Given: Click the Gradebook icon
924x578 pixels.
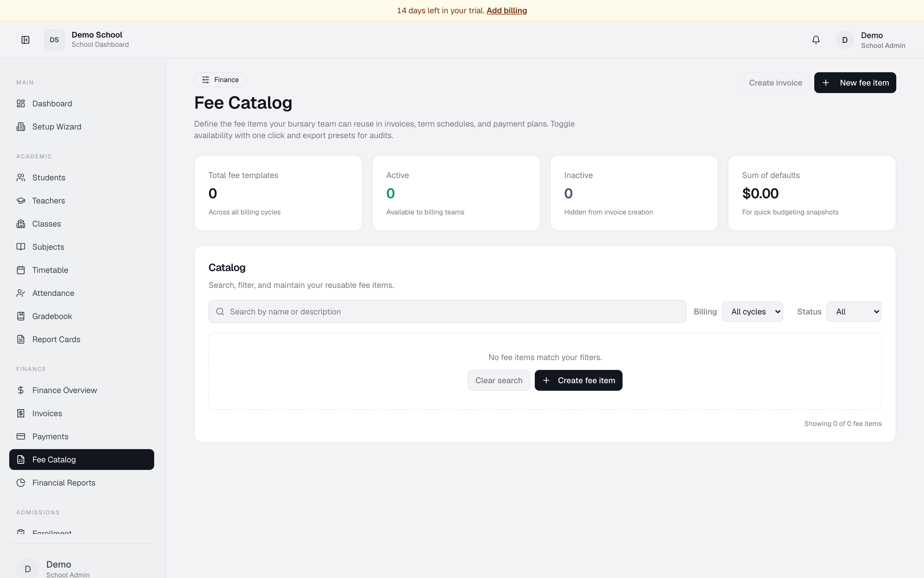Looking at the screenshot, I should (21, 316).
